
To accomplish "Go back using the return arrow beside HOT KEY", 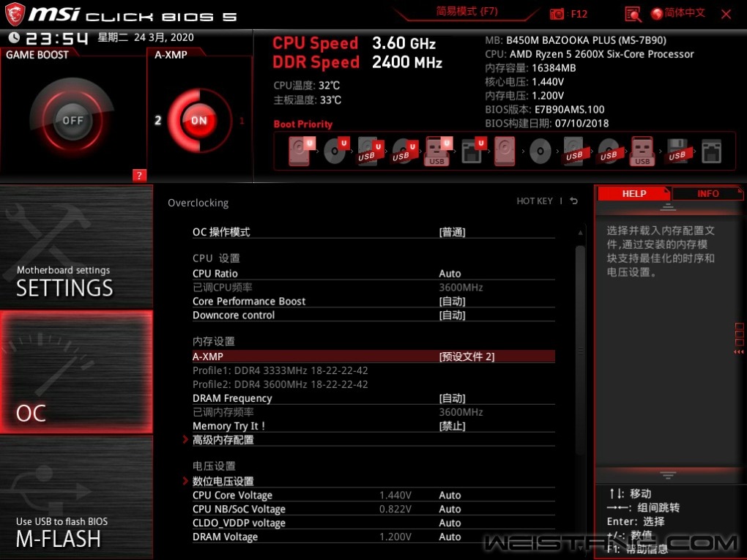I will coord(574,201).
